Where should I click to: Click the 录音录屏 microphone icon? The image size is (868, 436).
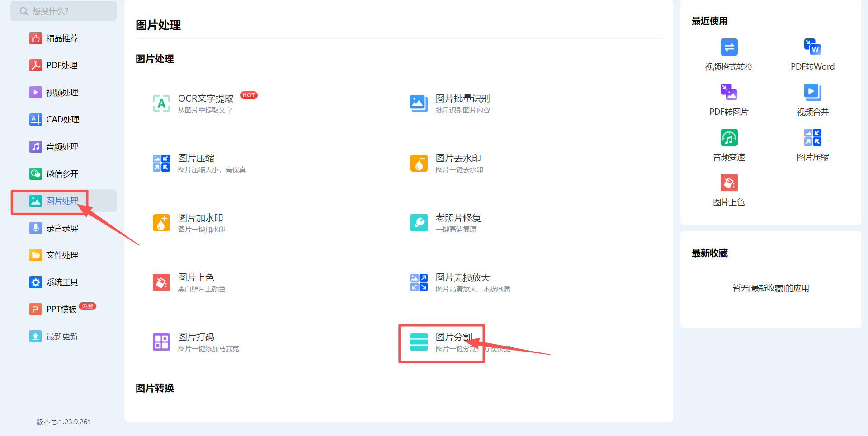tap(36, 228)
